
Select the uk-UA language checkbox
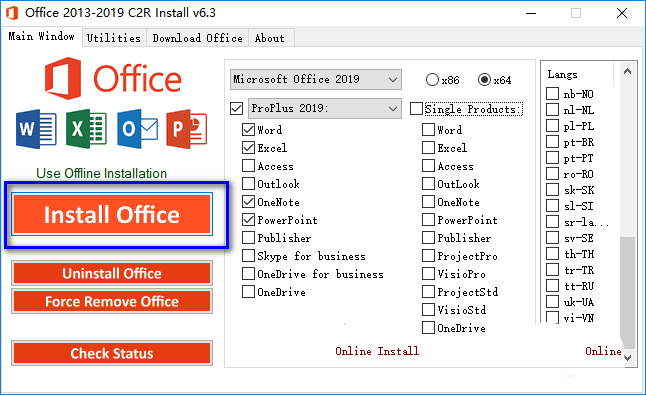552,302
